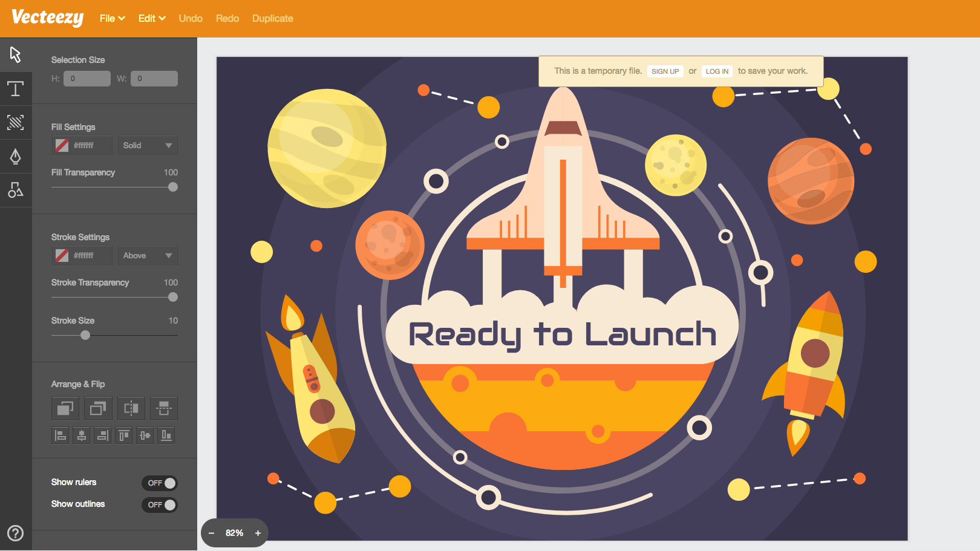980x551 pixels.
Task: Select the small cratered yellow moon
Action: pos(676,165)
